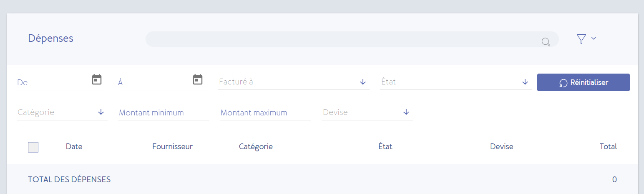The height and width of the screenshot is (194, 644).
Task: Click the Catégorie filter arrow icon
Action: coord(101,112)
